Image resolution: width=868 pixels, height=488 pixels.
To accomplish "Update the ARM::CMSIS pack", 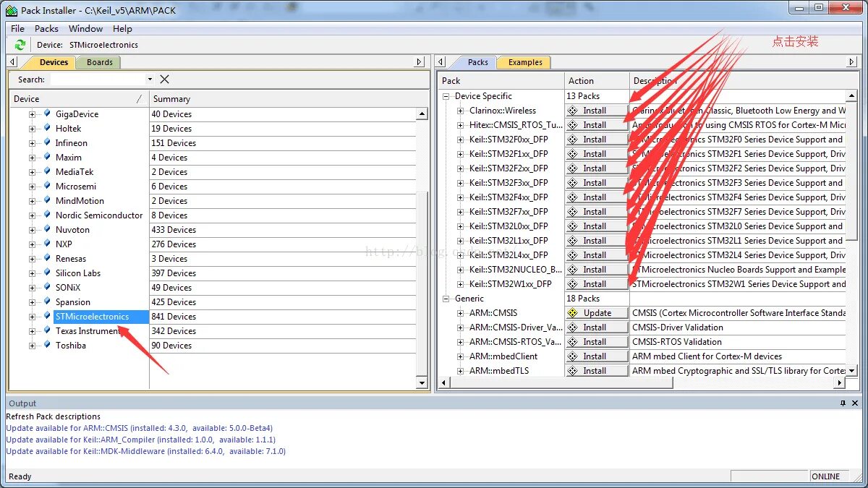I will pos(597,313).
